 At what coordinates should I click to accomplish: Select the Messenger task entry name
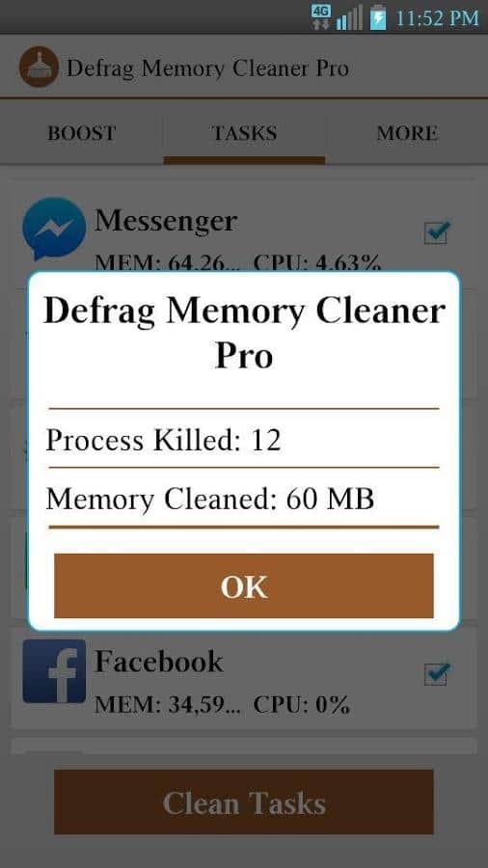click(166, 222)
